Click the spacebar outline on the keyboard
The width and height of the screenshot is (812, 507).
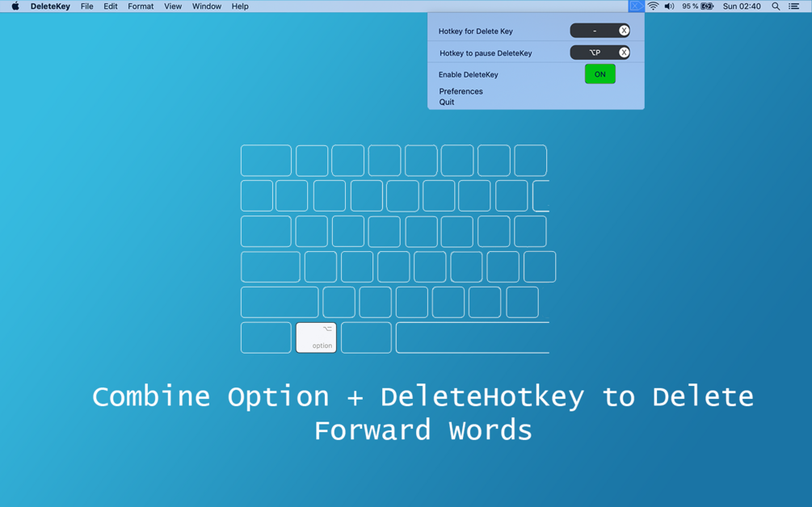473,337
